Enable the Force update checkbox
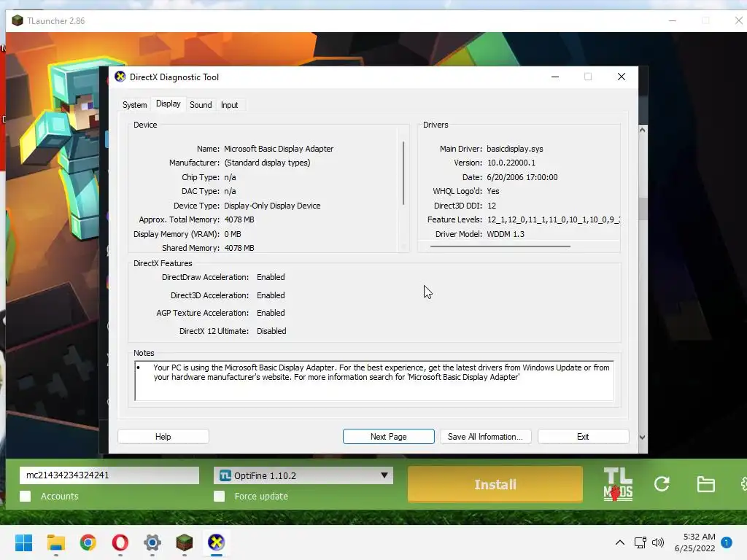The height and width of the screenshot is (560, 747). point(219,496)
